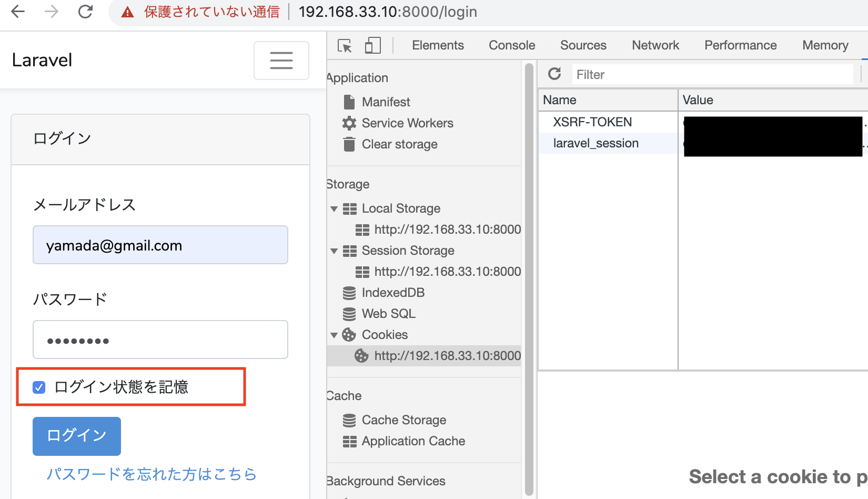Collapse the Local Storage tree

335,208
